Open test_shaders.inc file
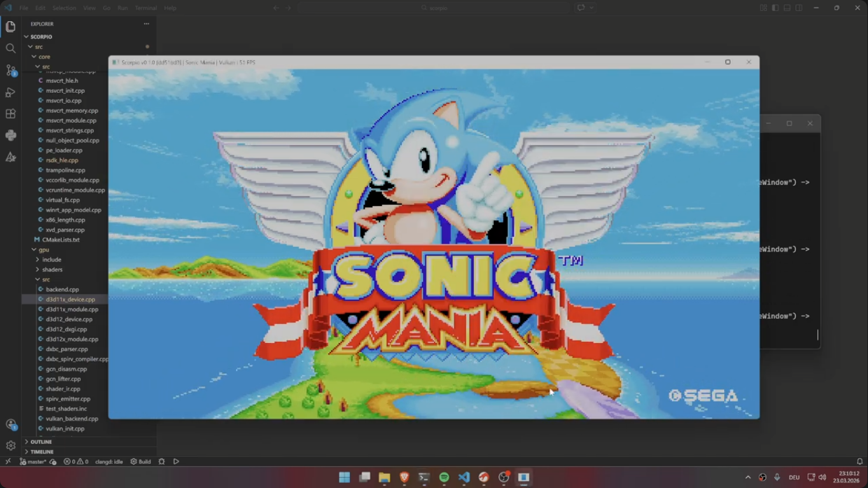 (x=66, y=408)
